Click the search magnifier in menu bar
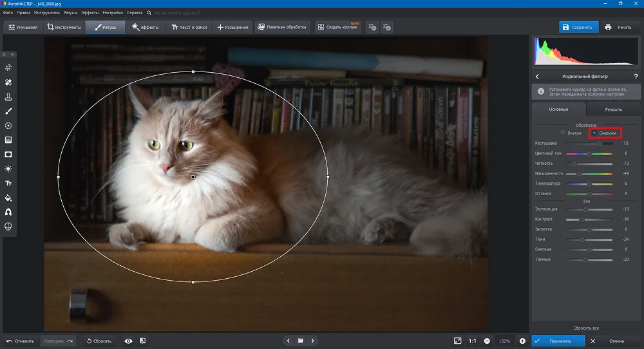The width and height of the screenshot is (644, 349). [x=149, y=13]
